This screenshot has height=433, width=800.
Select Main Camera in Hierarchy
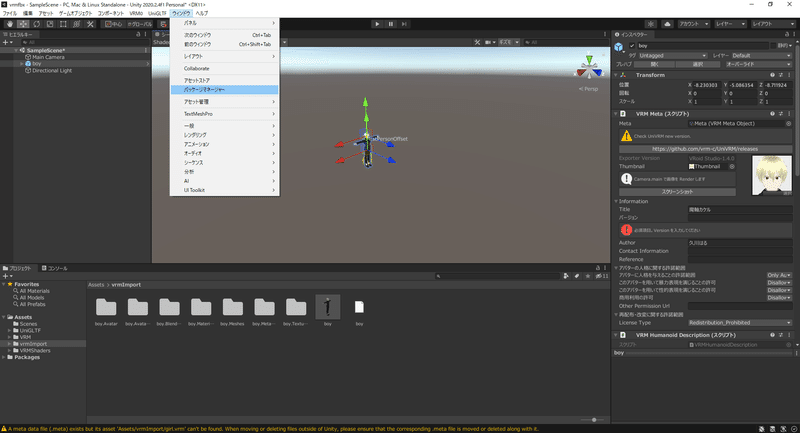click(x=48, y=57)
